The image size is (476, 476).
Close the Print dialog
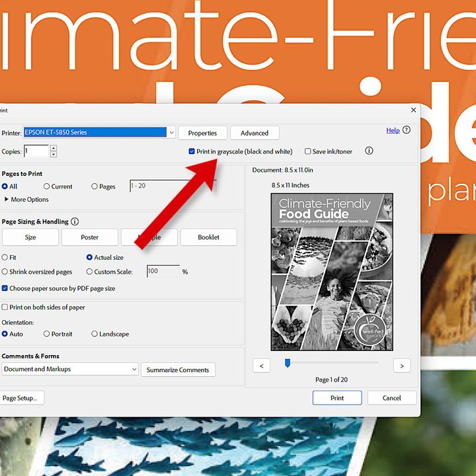tap(413, 110)
